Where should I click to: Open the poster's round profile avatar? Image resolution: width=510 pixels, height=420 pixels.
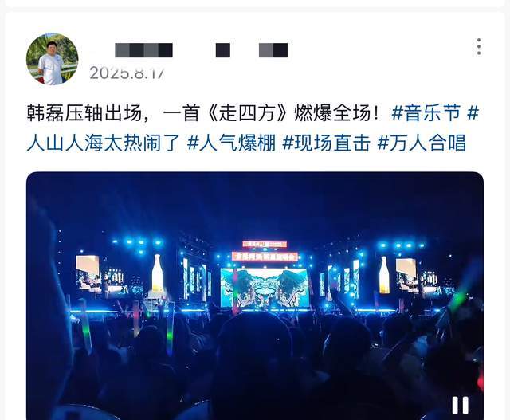point(52,59)
